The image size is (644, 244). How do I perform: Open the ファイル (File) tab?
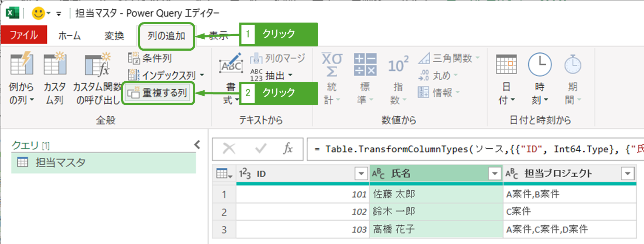click(24, 36)
